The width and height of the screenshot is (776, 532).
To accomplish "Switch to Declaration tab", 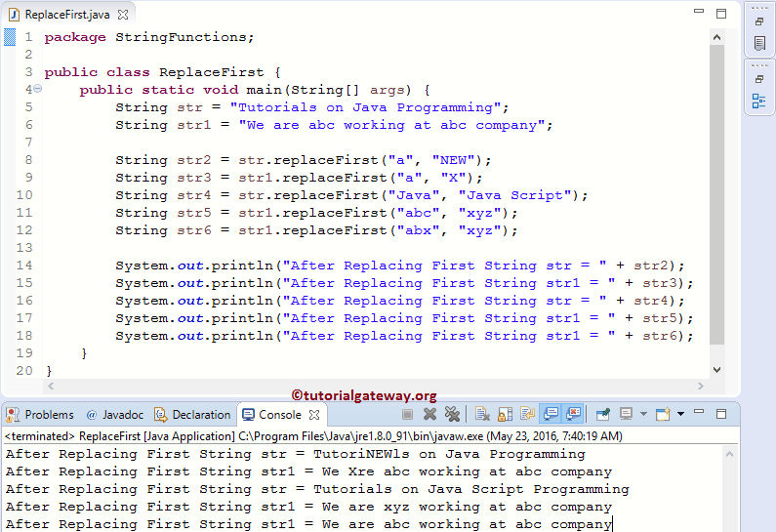I will (x=193, y=415).
